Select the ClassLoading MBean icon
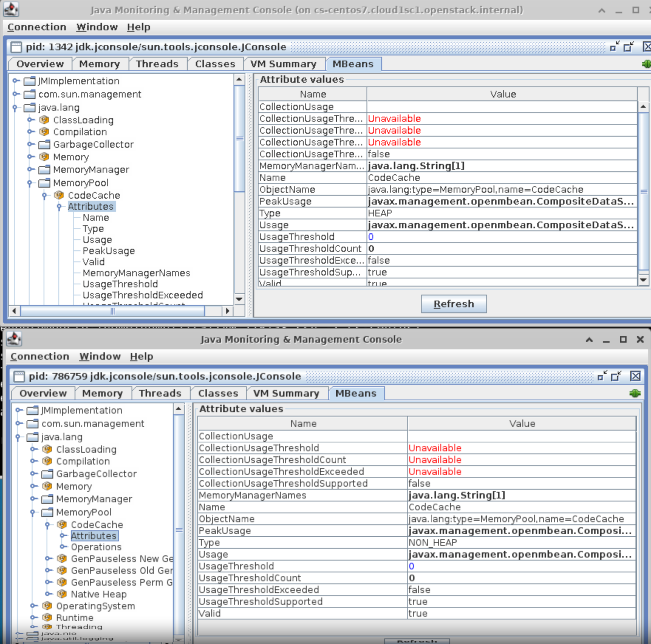 pyautogui.click(x=44, y=120)
